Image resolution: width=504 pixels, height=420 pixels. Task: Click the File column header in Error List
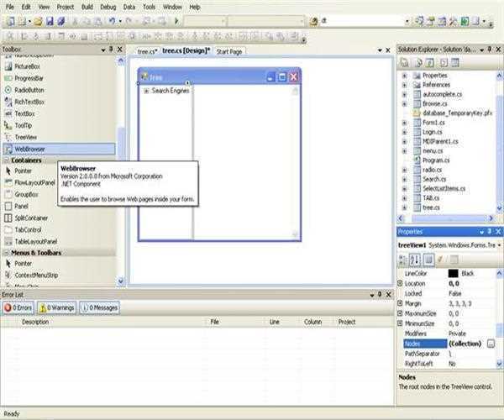coord(215,322)
